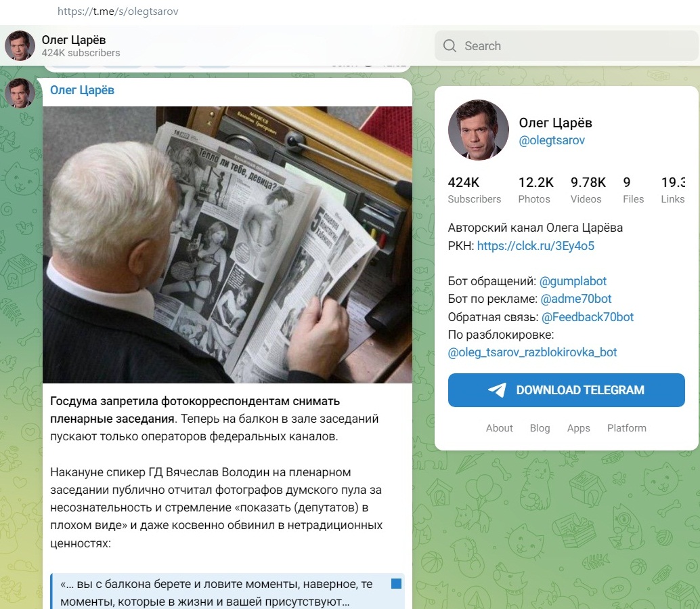Click the header channel avatar
Viewport: 700px width, 609px height.
click(x=20, y=45)
